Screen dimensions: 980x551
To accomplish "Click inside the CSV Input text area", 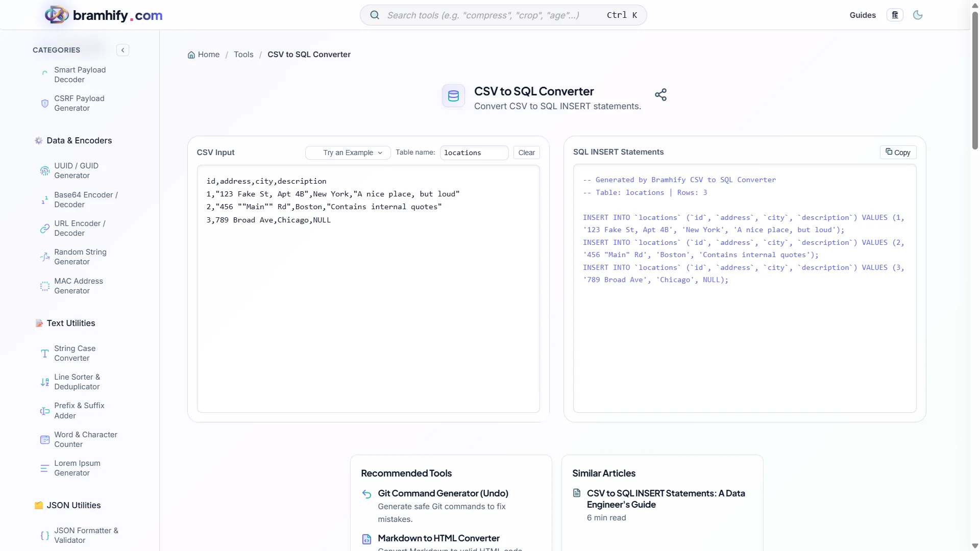I will [x=368, y=289].
